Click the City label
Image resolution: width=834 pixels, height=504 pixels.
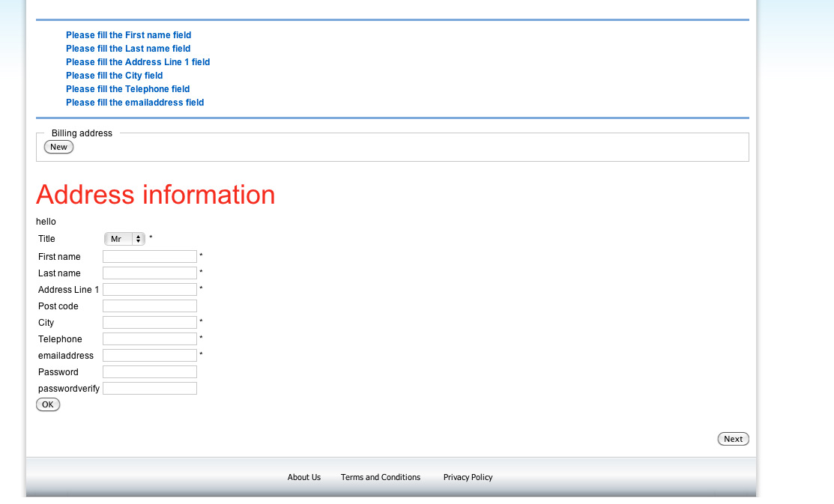[x=46, y=322]
